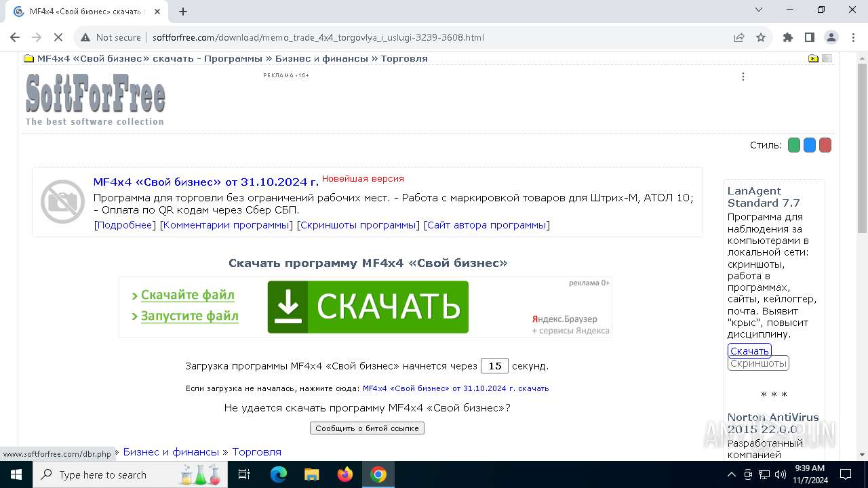This screenshot has height=488, width=868.
Task: Open Торговля in top breadcrumb
Action: pos(404,58)
